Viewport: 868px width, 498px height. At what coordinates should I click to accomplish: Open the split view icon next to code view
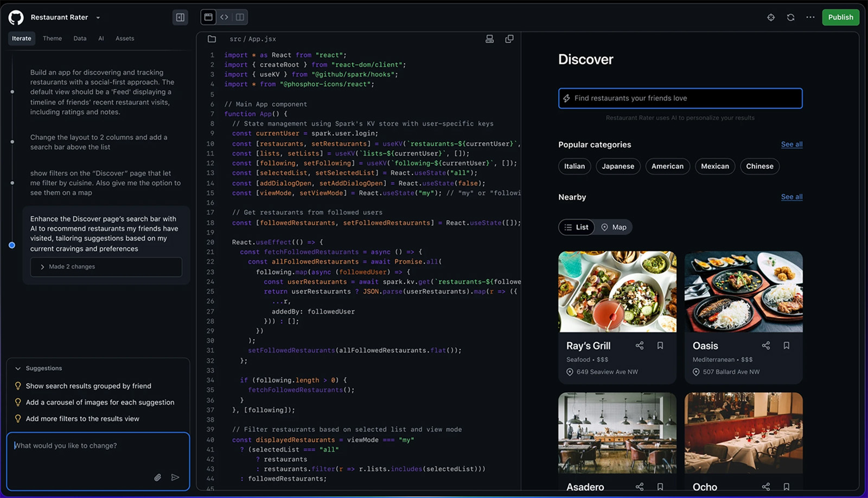[x=239, y=17]
